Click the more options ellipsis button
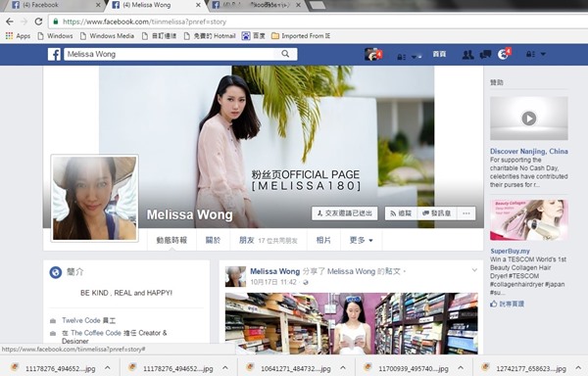The image size is (588, 376). 466,213
